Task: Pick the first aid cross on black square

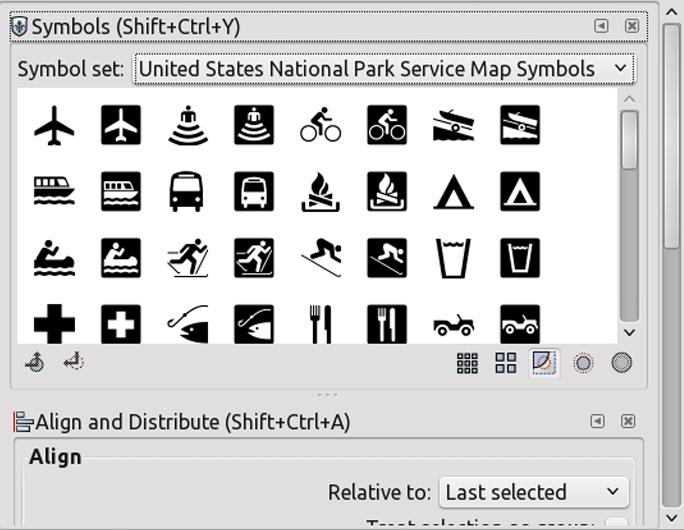Action: pos(121,324)
